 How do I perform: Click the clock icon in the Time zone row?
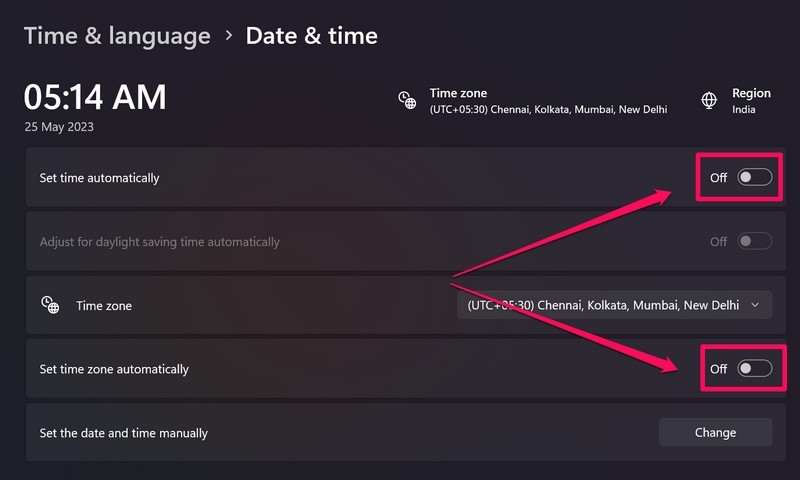50,305
